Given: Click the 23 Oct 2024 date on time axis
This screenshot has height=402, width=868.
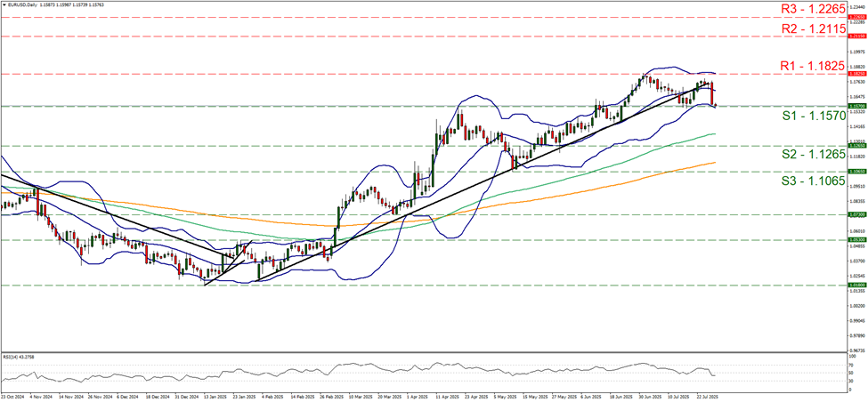Looking at the screenshot, I should click(x=14, y=397).
